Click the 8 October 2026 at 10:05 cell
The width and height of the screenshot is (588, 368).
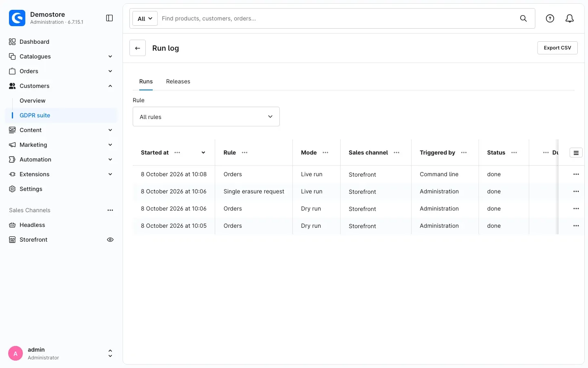click(174, 226)
